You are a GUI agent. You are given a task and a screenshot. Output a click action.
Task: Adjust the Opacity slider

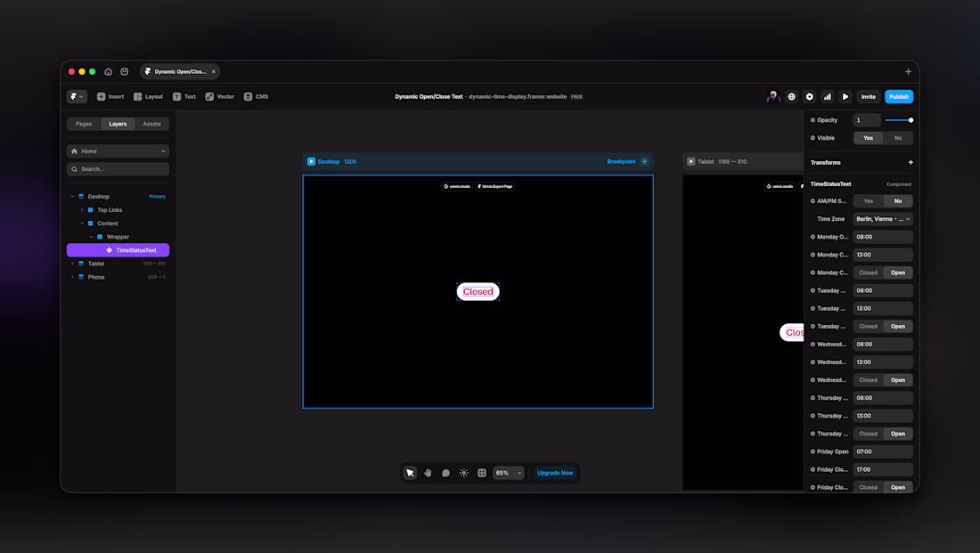click(x=899, y=120)
